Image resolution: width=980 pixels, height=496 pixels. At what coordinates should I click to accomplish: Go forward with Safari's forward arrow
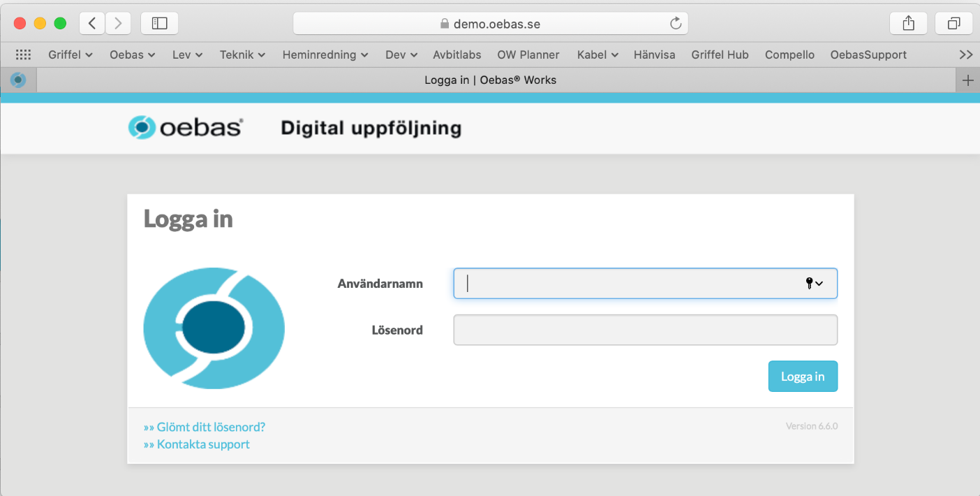[x=118, y=23]
